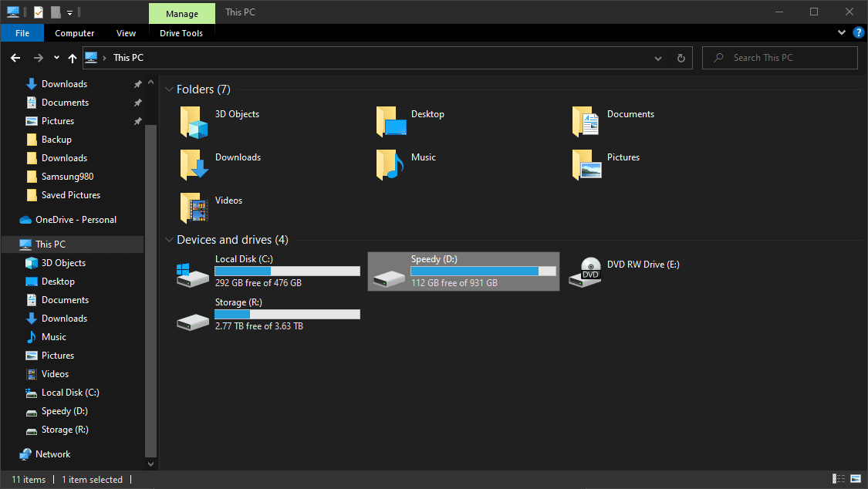Switch to details view in status bar
Screen dimensions: 868x489
coord(839,480)
